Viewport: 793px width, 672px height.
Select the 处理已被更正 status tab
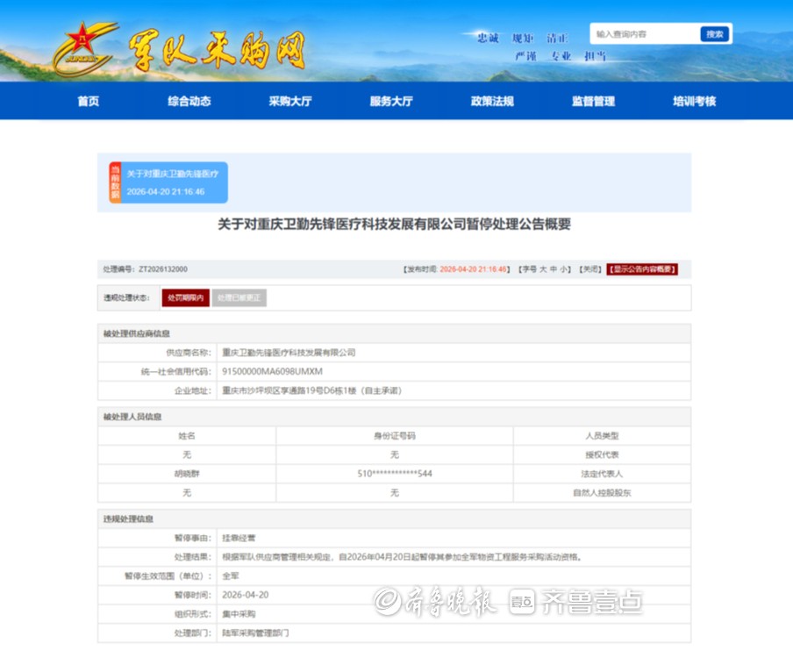click(x=239, y=298)
